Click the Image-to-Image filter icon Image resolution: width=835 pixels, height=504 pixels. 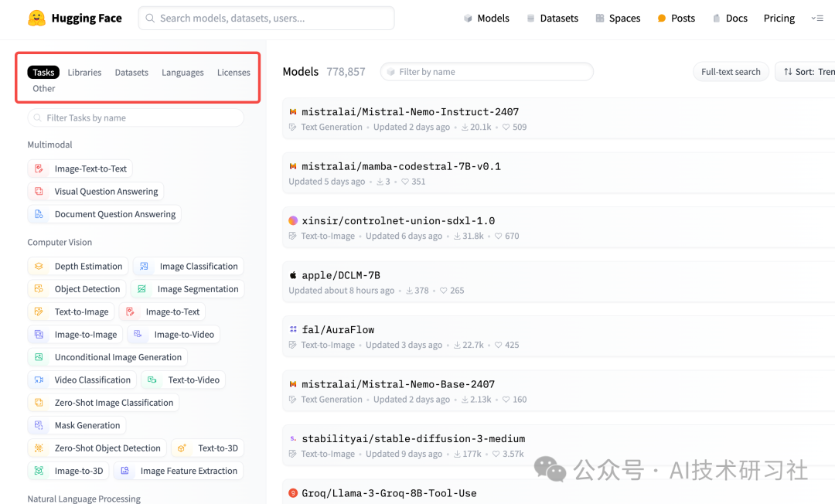39,334
